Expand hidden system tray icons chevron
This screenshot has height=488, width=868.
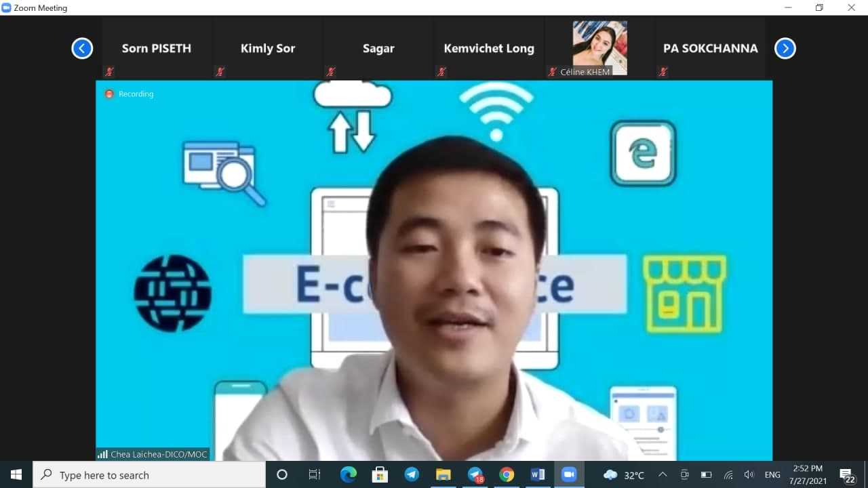(x=663, y=474)
